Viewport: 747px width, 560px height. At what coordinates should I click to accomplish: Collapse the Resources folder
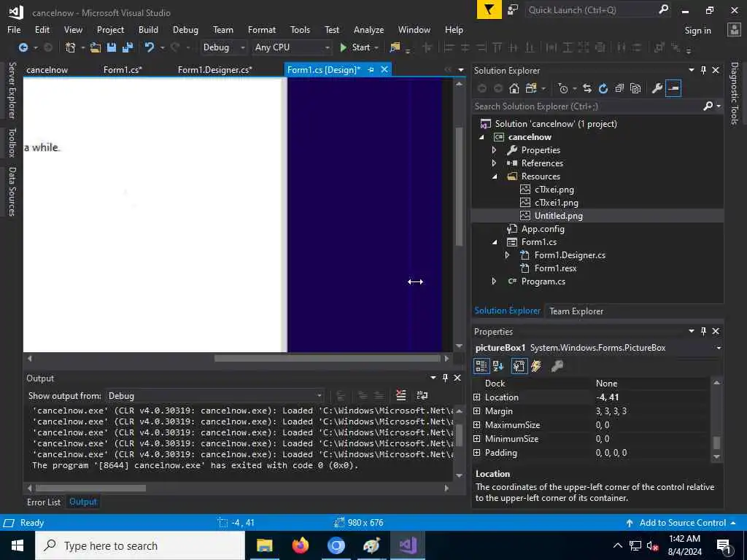(495, 176)
